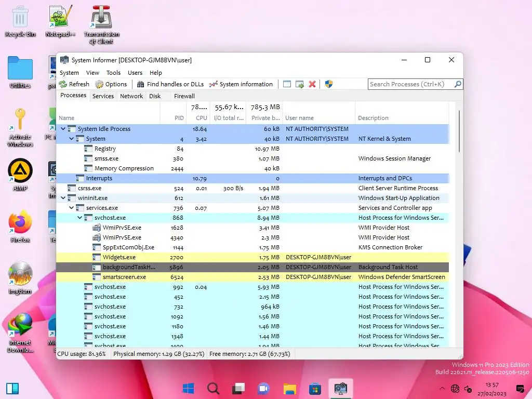Collapse the svchost.exe PID 868 node

coord(79,218)
